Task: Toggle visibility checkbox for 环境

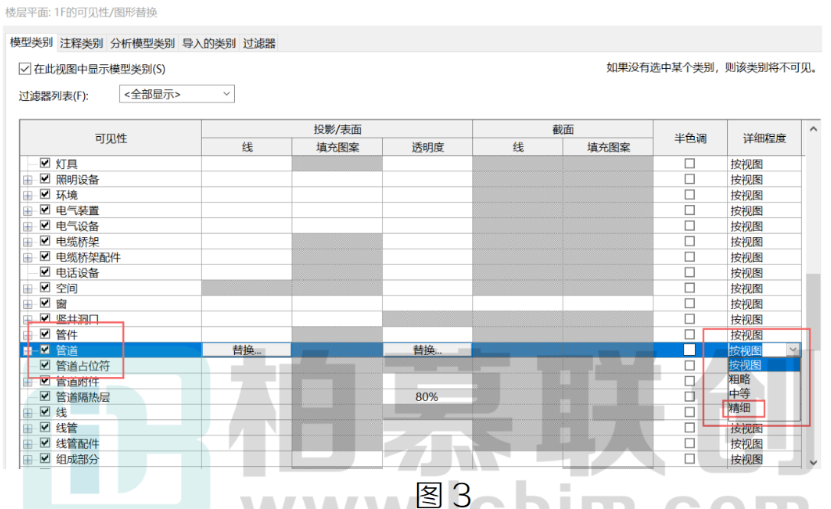Action: 45,195
